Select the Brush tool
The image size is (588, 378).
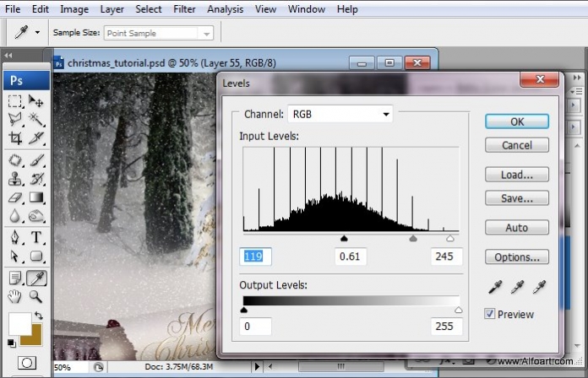(x=36, y=160)
